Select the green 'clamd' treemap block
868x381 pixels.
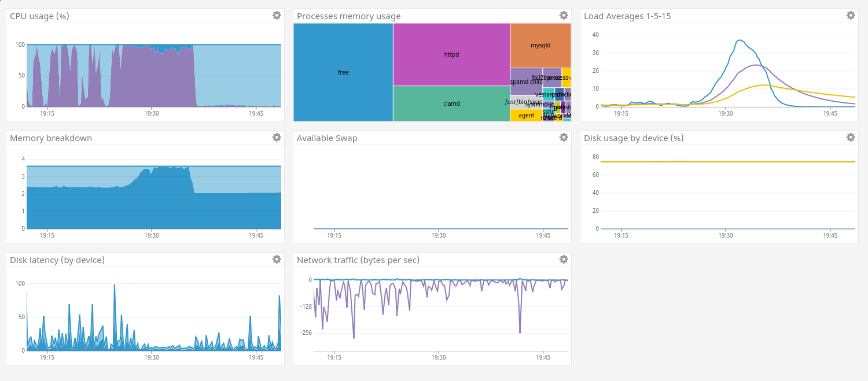(451, 103)
